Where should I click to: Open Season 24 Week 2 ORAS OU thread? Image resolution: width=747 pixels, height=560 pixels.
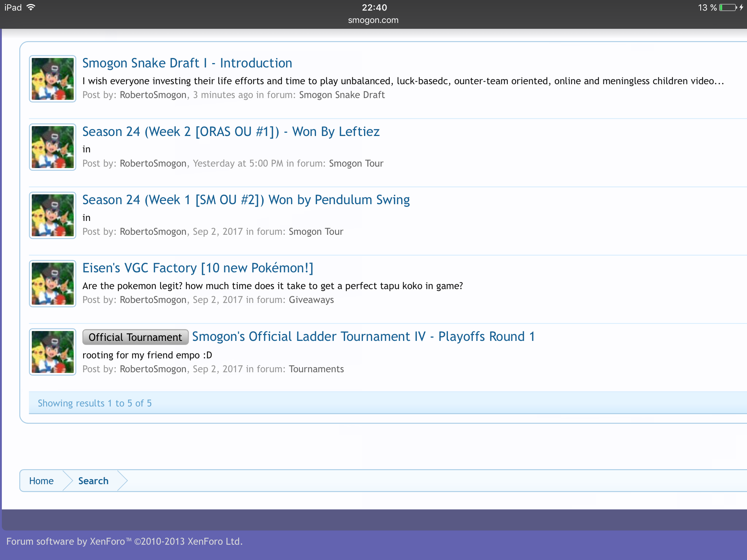coord(231,132)
